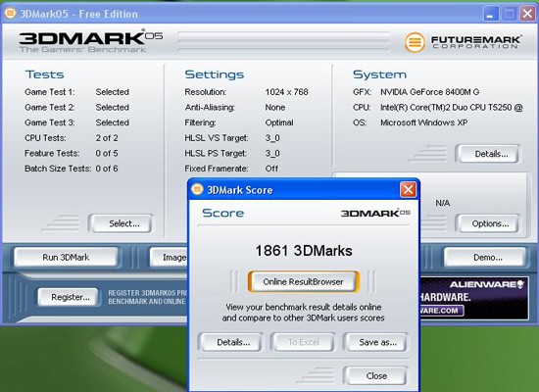Click the Intel Core 2 Duo CPU entry
The width and height of the screenshot is (539, 392).
point(452,107)
